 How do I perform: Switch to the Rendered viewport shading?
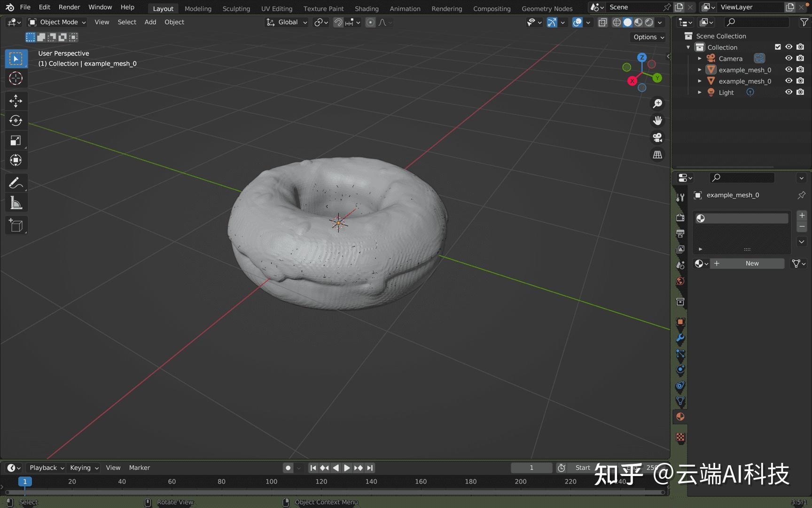(649, 22)
